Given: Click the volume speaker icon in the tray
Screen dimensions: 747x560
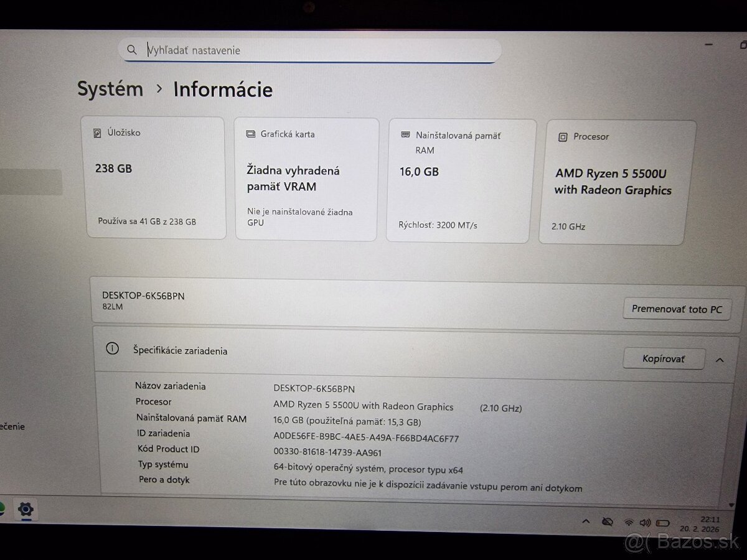Looking at the screenshot, I should (645, 523).
